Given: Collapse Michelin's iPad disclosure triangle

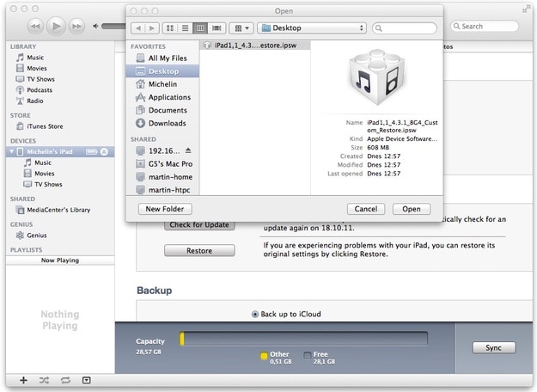Looking at the screenshot, I should (12, 151).
